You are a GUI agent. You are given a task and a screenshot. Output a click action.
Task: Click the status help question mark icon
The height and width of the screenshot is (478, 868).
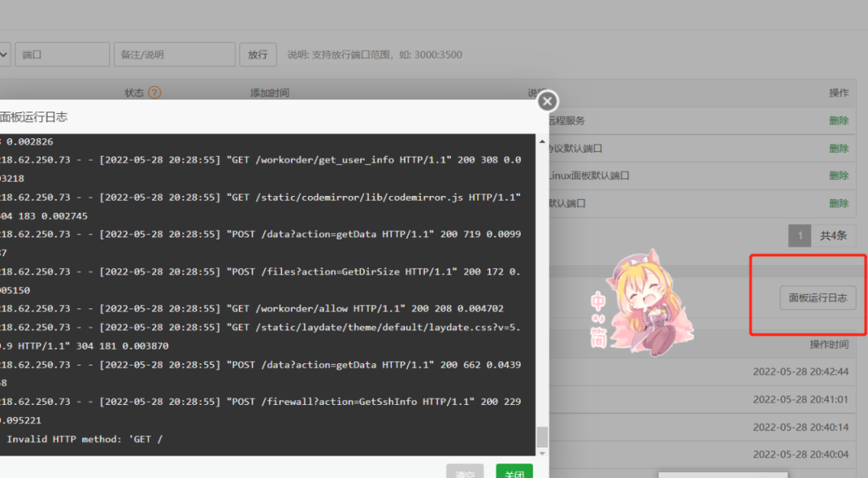154,92
